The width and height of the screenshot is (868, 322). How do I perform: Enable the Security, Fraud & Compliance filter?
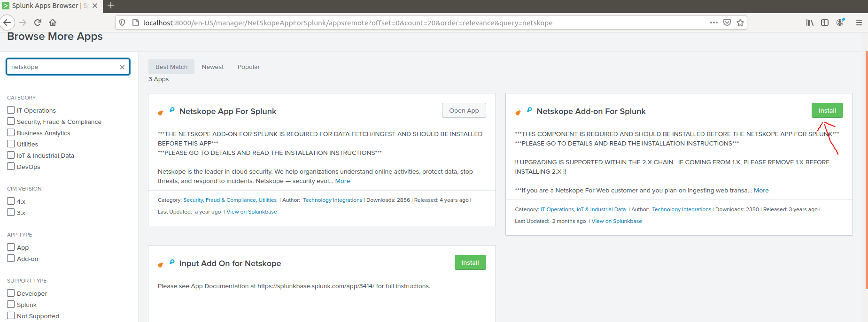[11, 121]
